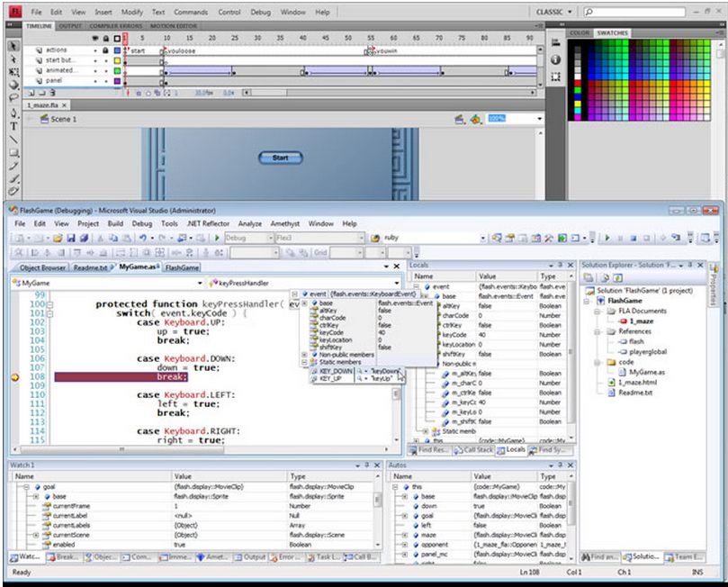The image size is (728, 587).
Task: Switch to the MOTION EDITOR tab
Action: [x=174, y=26]
